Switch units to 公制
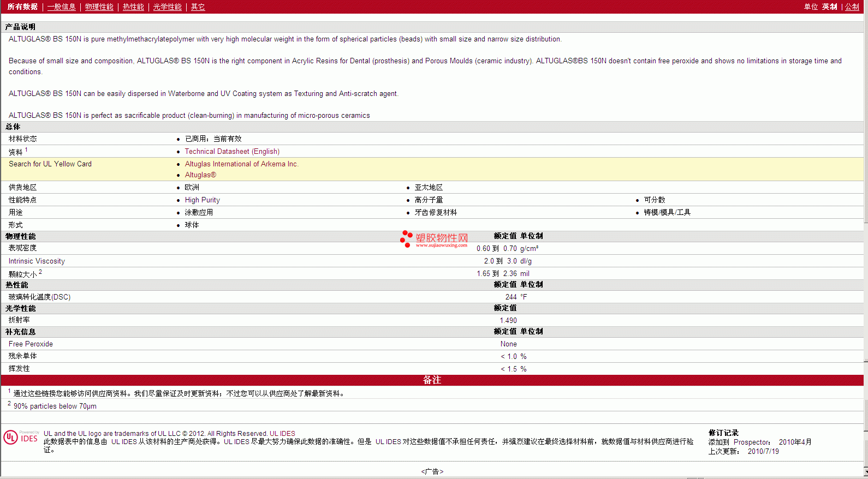This screenshot has height=479, width=868. point(852,7)
